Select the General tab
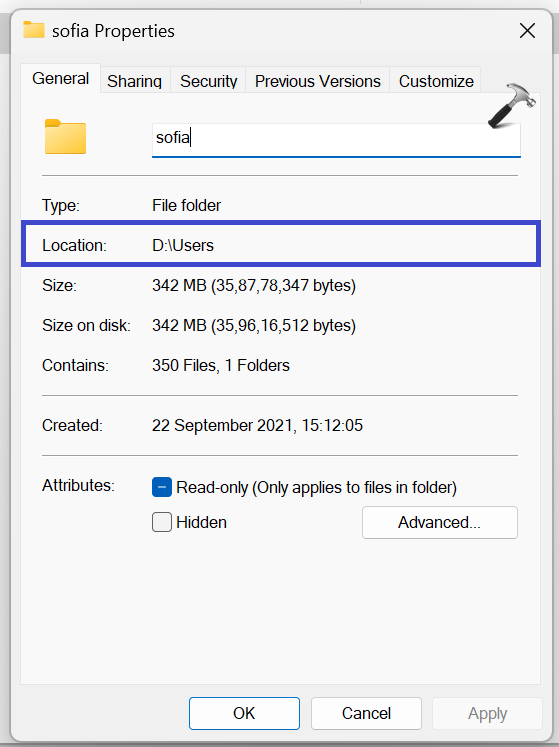Viewport: 559px width, 747px height. (61, 79)
